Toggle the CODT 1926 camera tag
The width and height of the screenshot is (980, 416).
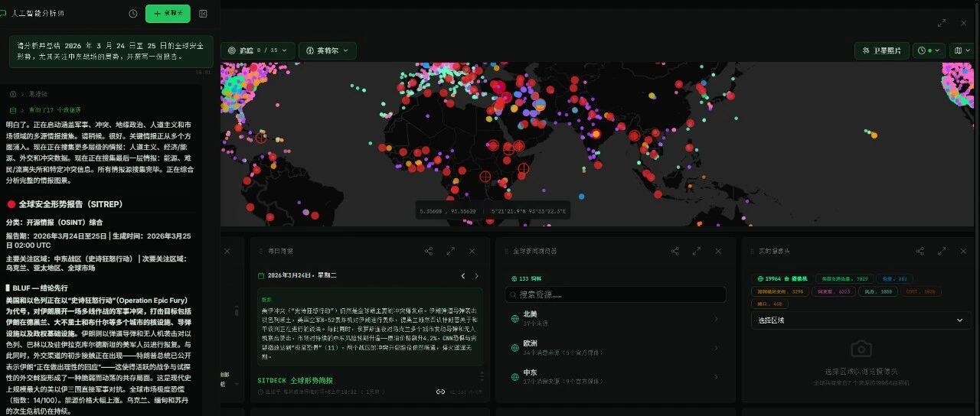[x=921, y=291]
